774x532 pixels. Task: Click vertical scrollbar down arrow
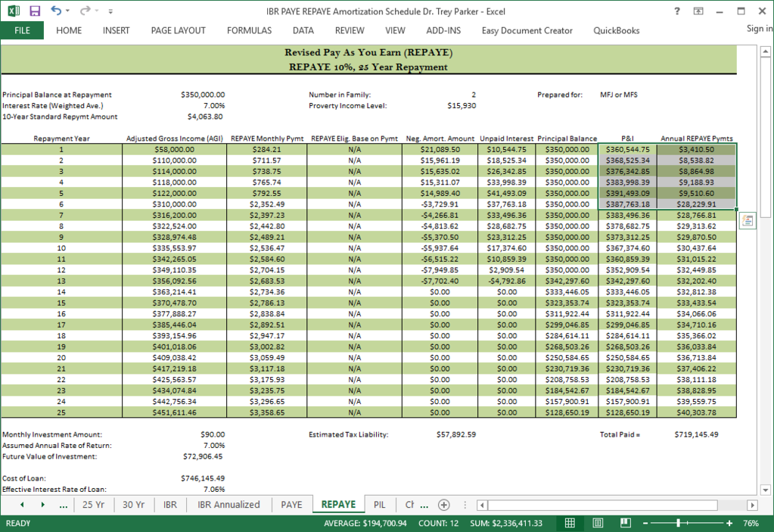point(765,490)
